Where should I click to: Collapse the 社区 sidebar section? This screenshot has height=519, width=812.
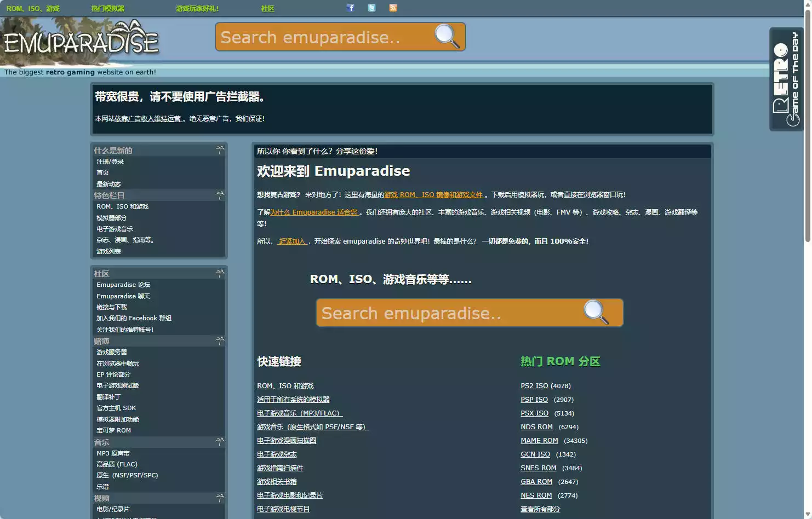tap(220, 273)
